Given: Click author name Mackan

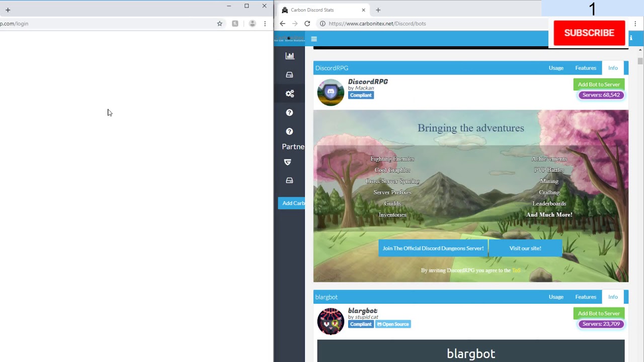Looking at the screenshot, I should (364, 88).
